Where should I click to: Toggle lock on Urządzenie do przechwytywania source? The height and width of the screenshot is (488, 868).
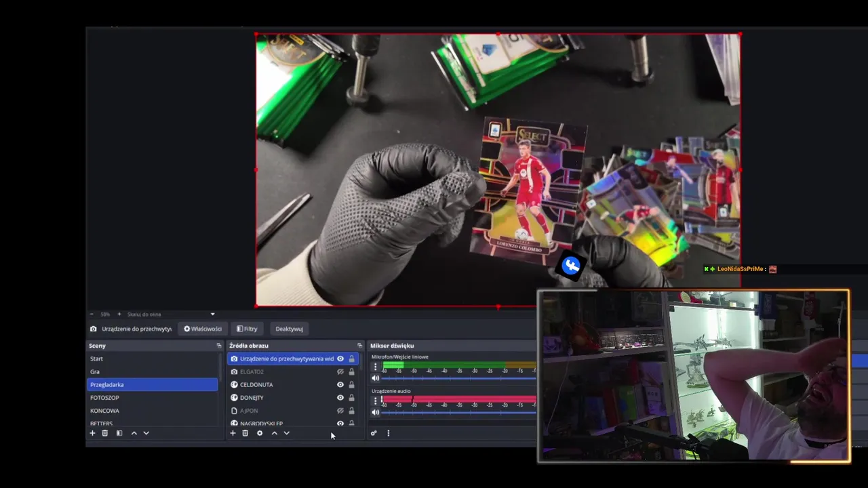[351, 359]
